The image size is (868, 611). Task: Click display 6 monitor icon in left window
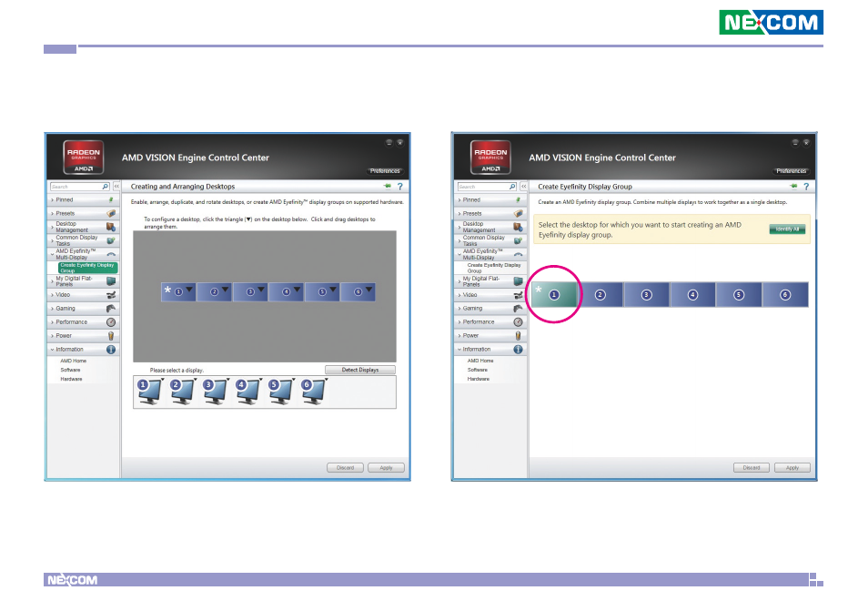(313, 392)
